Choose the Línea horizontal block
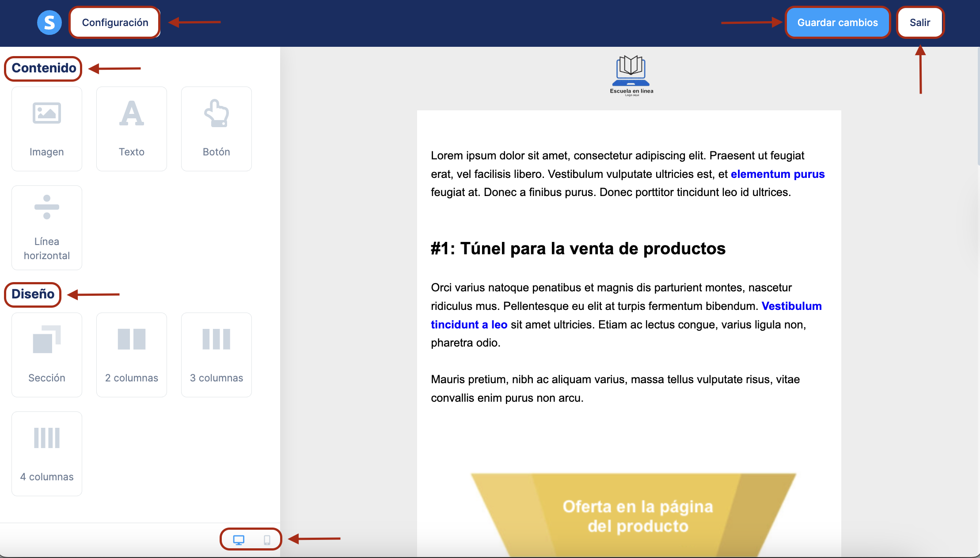Image resolution: width=980 pixels, height=558 pixels. pos(47,227)
